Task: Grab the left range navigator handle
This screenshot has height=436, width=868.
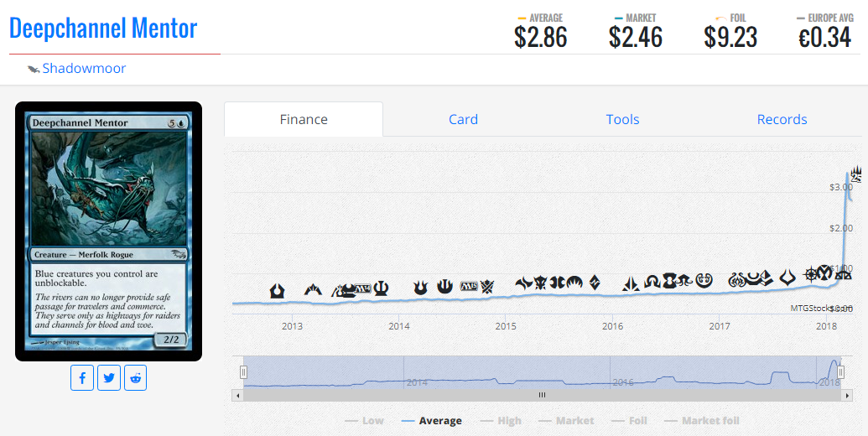Action: tap(243, 372)
